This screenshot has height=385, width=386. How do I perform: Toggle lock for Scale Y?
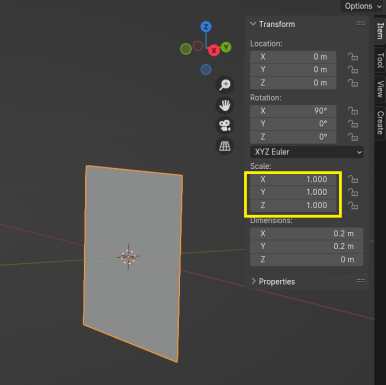pyautogui.click(x=353, y=192)
